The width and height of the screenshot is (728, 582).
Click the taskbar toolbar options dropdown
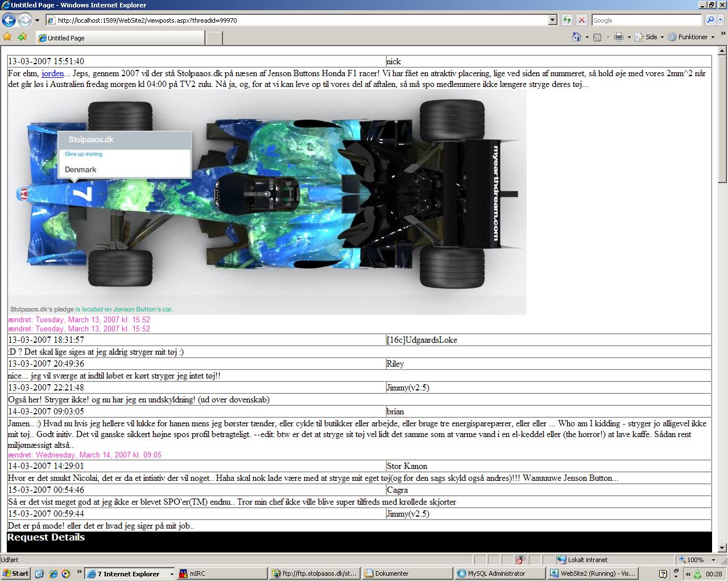click(x=676, y=572)
